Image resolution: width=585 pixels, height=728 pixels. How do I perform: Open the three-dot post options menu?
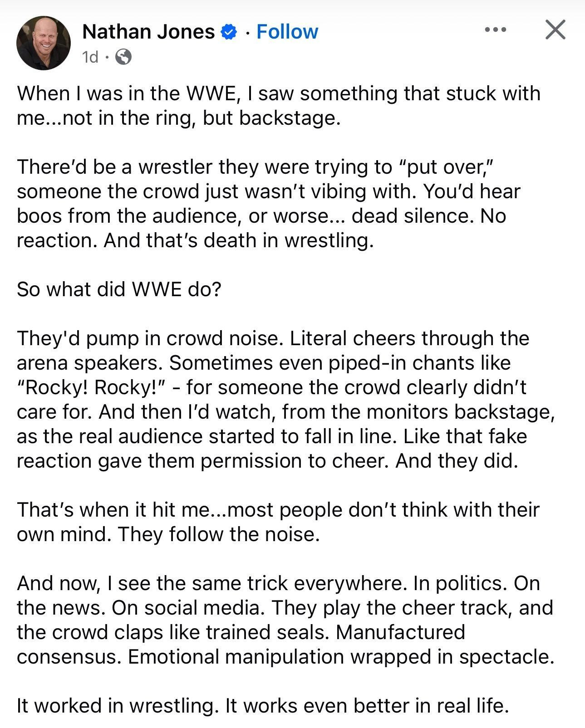pyautogui.click(x=495, y=30)
